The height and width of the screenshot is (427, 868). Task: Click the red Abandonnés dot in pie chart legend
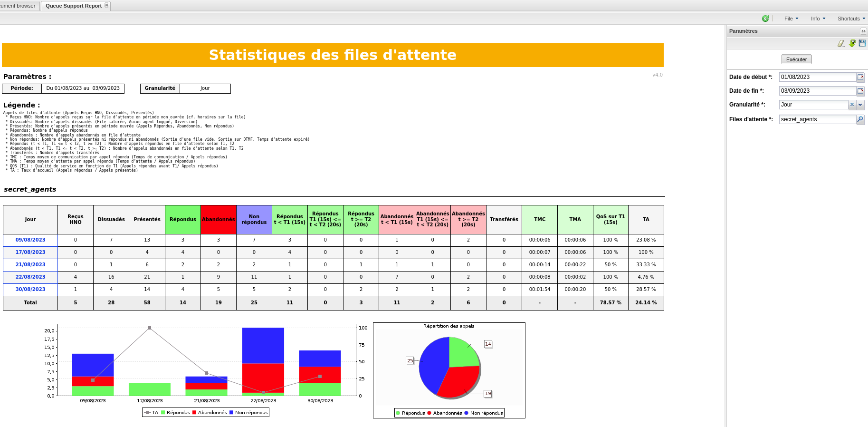(x=429, y=413)
